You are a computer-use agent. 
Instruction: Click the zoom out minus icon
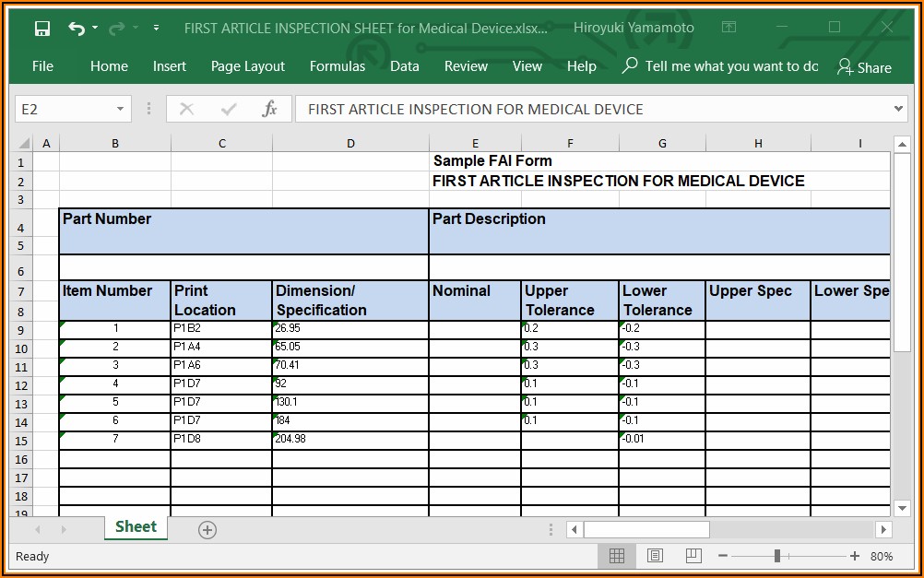(x=723, y=556)
